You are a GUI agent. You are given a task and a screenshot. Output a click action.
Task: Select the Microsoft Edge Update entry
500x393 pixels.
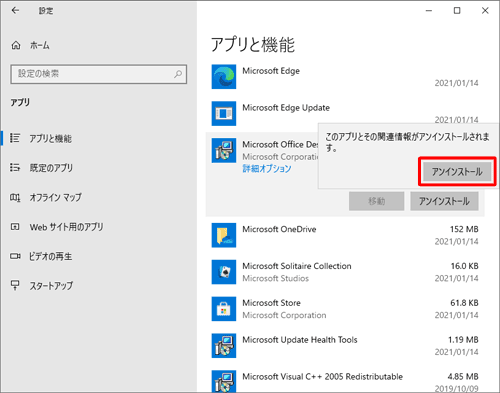coord(345,114)
